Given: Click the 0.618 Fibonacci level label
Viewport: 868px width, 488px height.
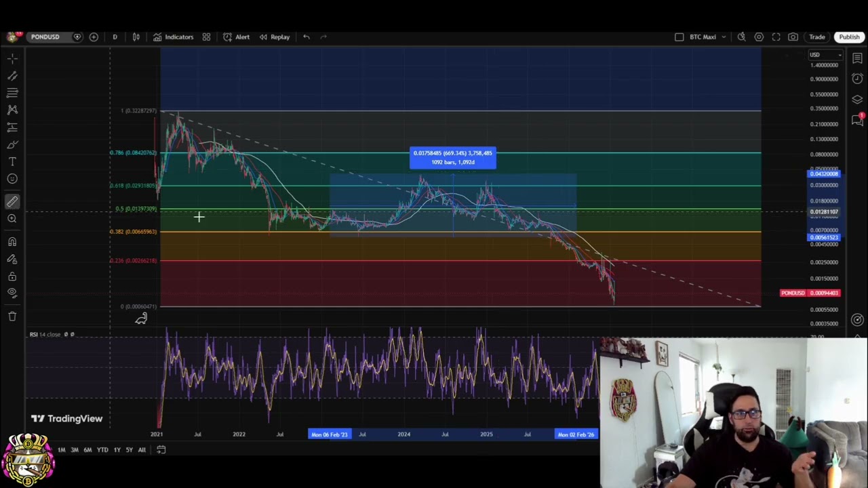Looking at the screenshot, I should pyautogui.click(x=133, y=186).
